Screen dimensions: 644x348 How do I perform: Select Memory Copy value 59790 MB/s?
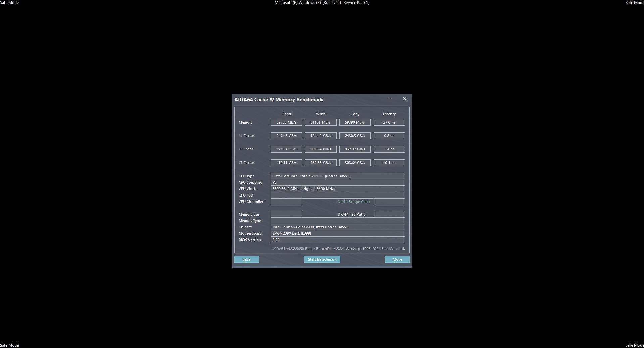[355, 122]
